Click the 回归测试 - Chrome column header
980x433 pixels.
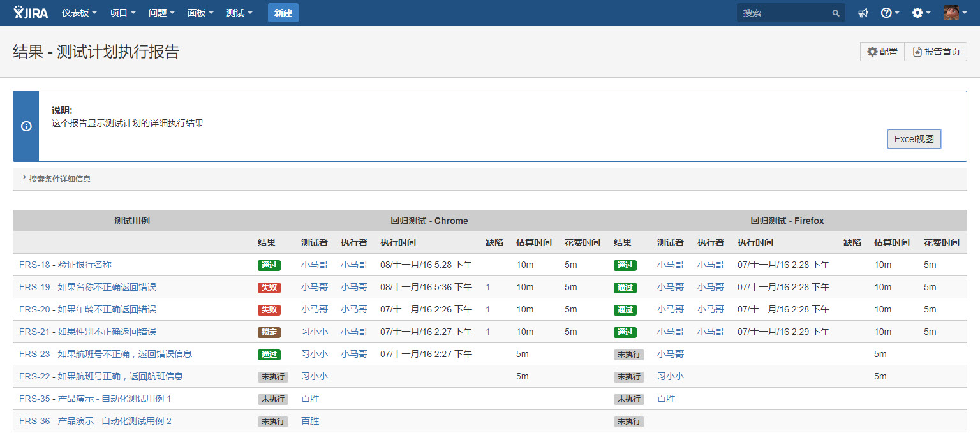point(429,221)
